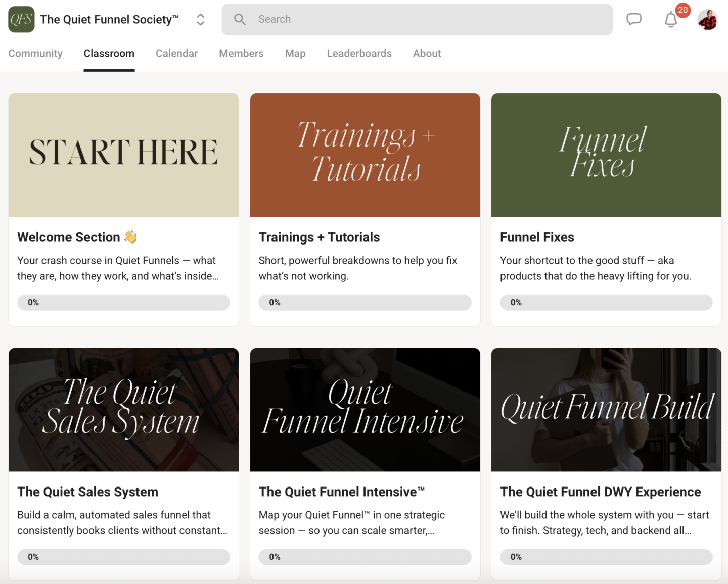Click the 'Short, powerful breakdowns' description
728x584 pixels.
click(x=358, y=268)
